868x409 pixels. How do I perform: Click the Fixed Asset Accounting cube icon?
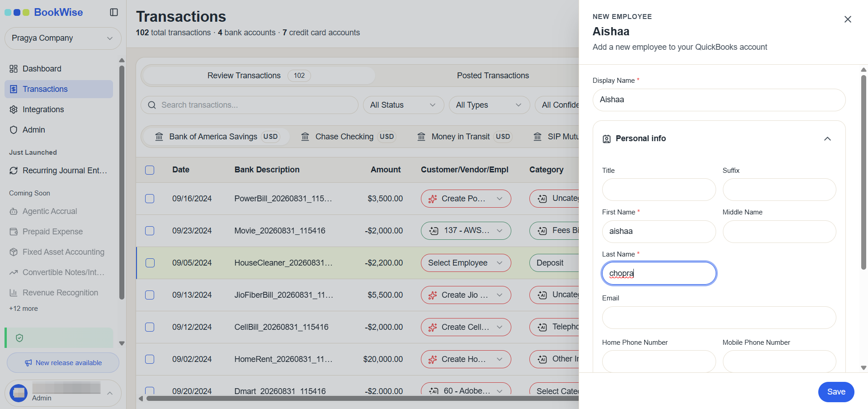[x=14, y=252]
